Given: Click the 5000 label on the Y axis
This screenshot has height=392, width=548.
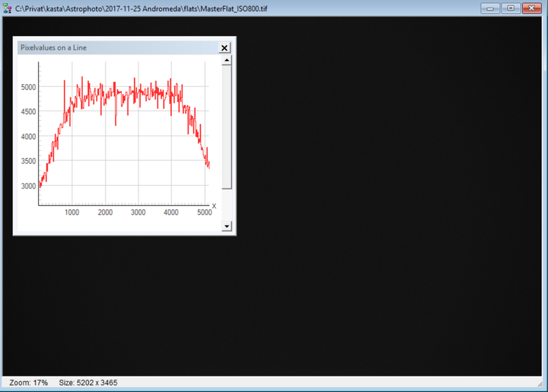Looking at the screenshot, I should tap(28, 87).
